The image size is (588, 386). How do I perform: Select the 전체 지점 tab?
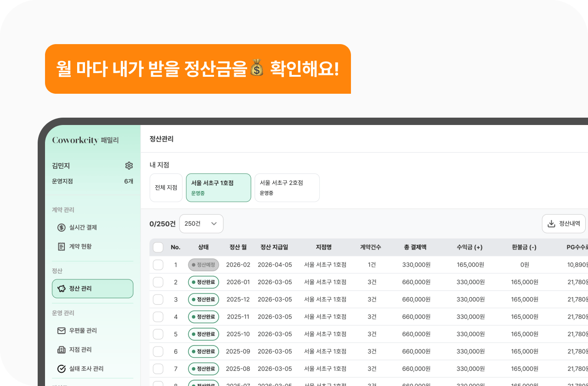tap(166, 187)
